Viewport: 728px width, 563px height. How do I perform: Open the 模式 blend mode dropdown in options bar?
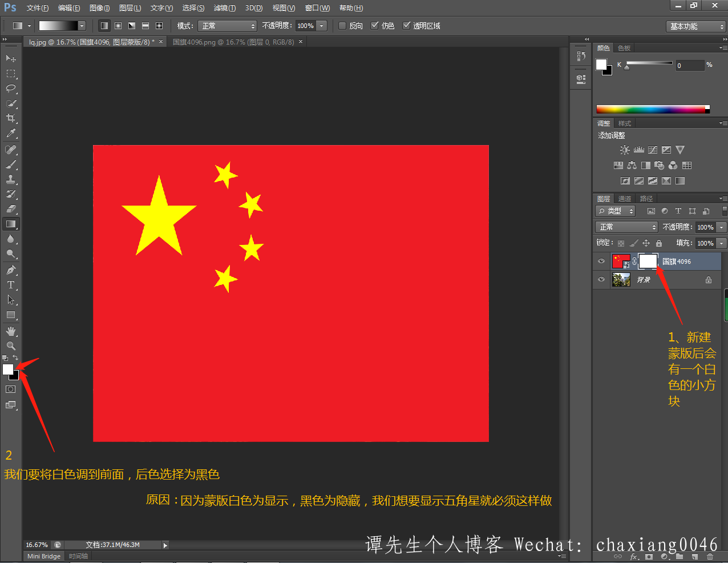(227, 26)
